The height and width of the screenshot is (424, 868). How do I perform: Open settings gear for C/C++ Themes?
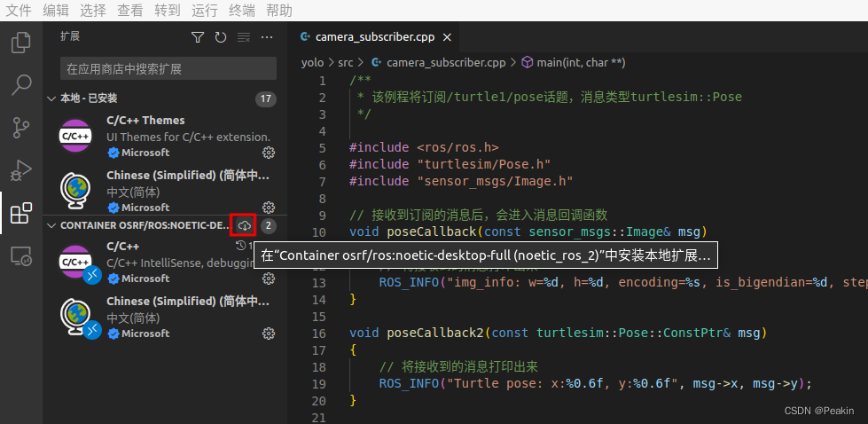(x=269, y=153)
